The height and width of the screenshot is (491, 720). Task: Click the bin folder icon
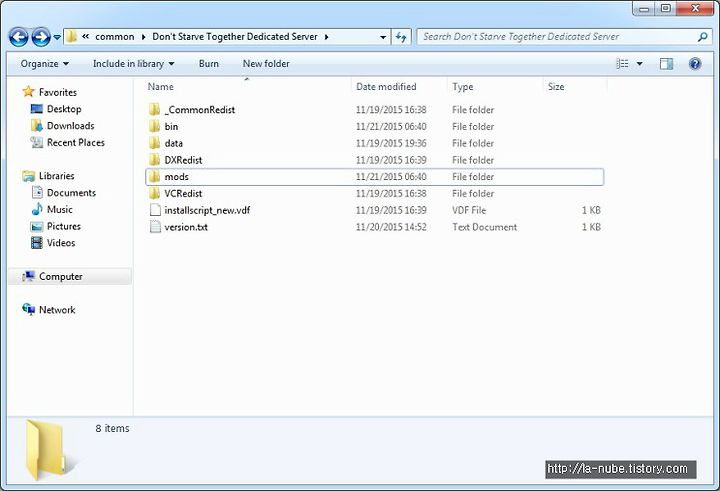tap(155, 126)
